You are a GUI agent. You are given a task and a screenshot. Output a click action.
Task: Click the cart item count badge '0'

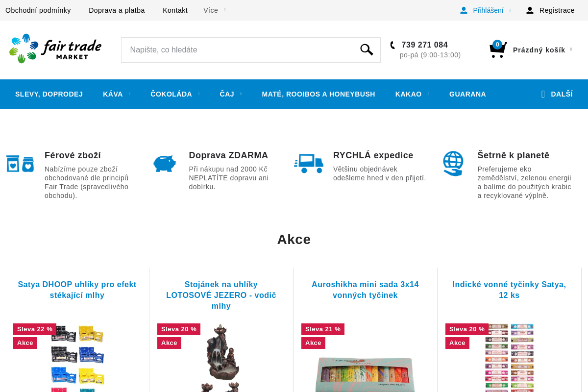(497, 45)
